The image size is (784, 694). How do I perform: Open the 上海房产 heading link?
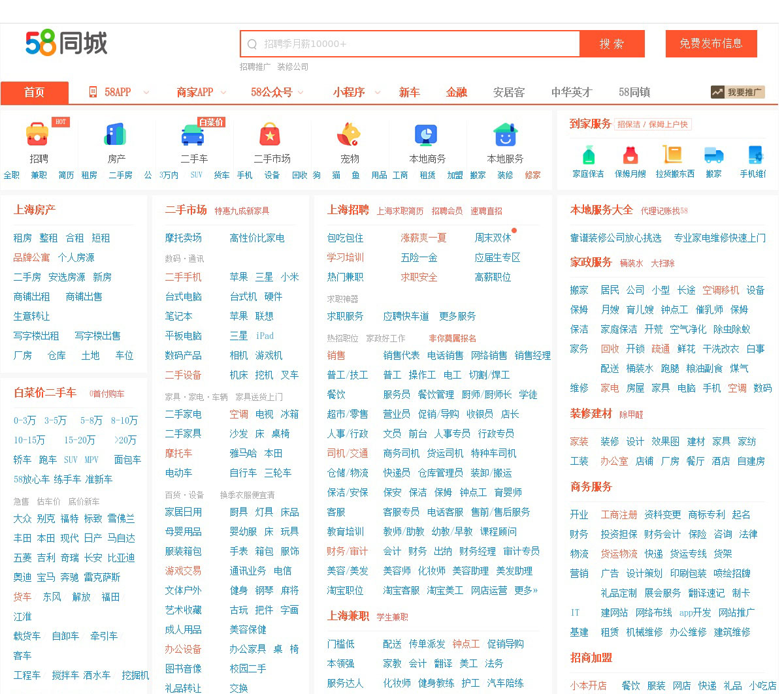pyautogui.click(x=35, y=210)
